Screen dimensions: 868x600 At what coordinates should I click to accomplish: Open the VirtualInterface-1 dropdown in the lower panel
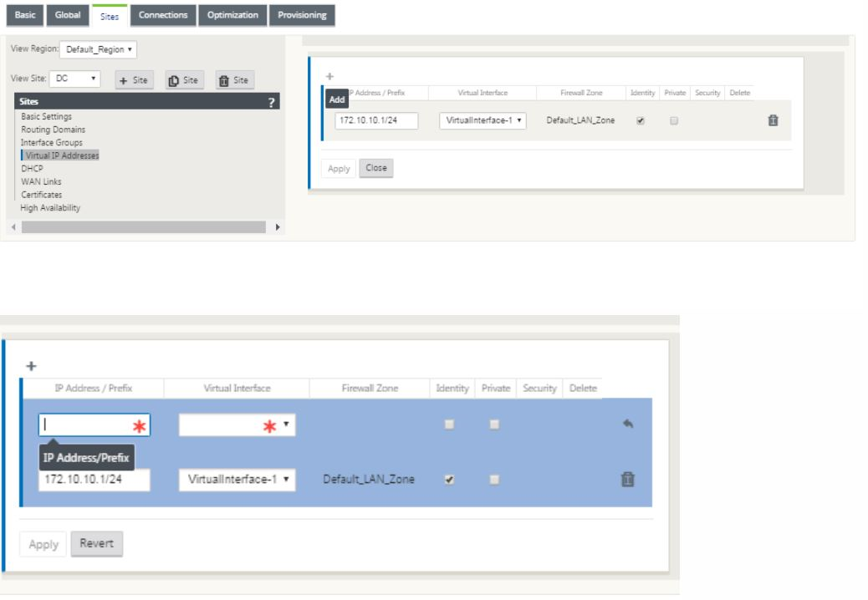237,480
